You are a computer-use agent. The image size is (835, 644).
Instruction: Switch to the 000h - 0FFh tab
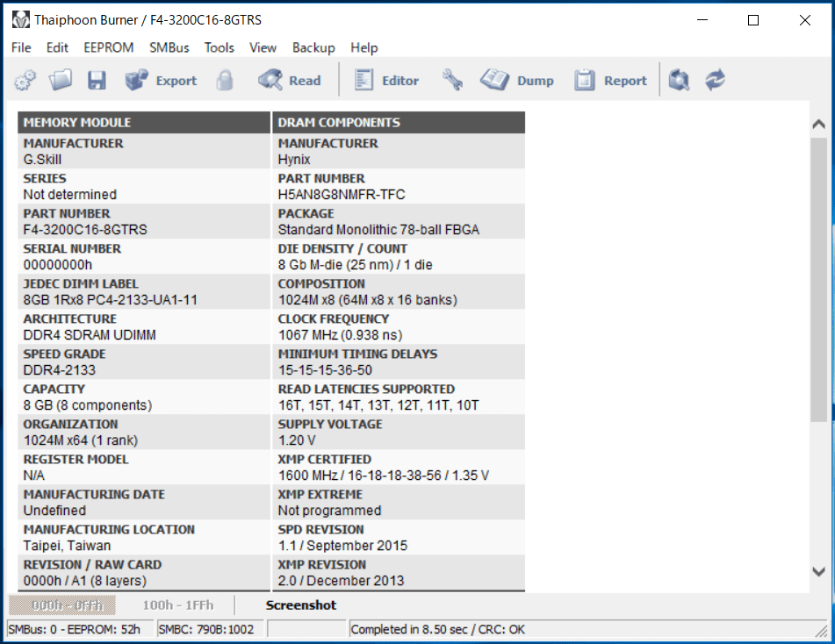click(x=62, y=605)
